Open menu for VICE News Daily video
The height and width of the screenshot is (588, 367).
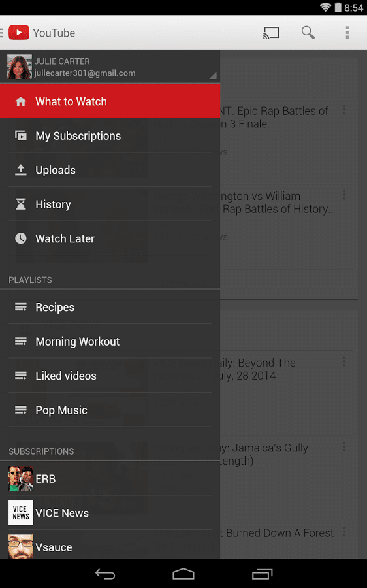344,362
